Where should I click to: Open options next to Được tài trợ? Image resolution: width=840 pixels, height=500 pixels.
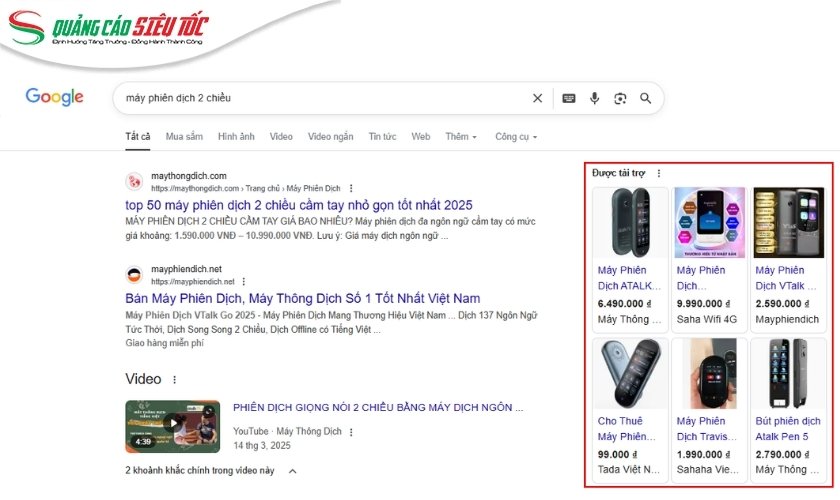point(659,173)
